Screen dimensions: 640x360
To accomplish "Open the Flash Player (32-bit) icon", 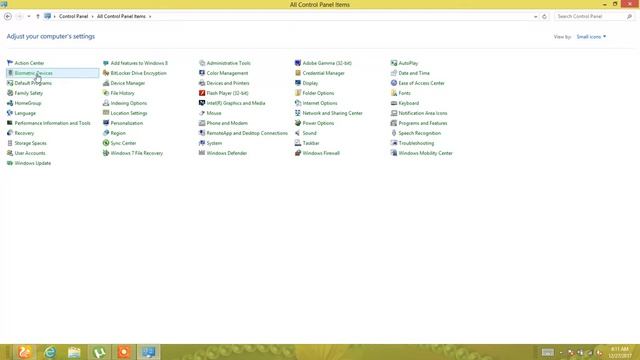I will pos(202,93).
